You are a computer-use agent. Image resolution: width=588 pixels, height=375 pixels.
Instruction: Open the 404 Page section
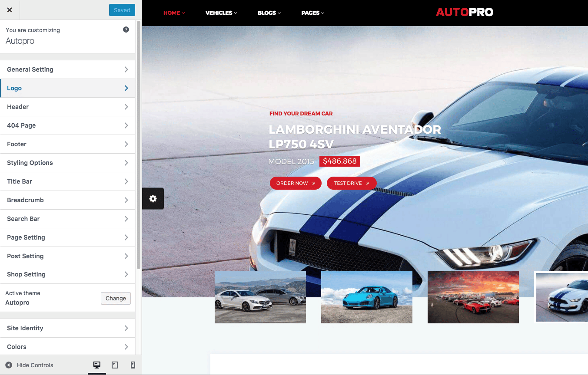tap(68, 125)
